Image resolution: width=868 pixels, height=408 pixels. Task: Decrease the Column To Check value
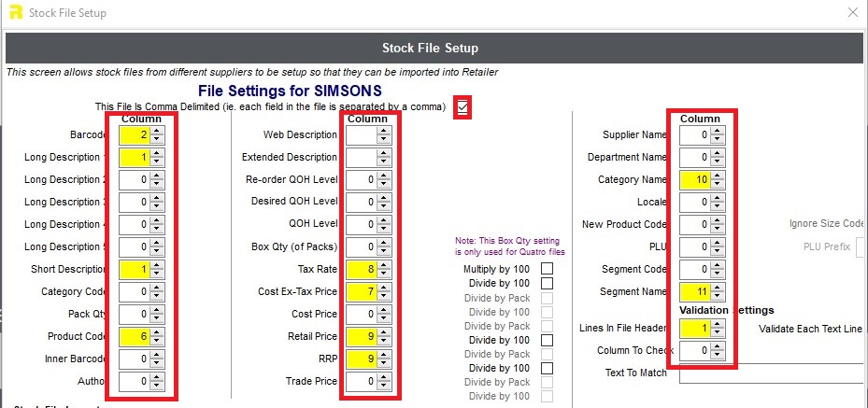point(718,355)
